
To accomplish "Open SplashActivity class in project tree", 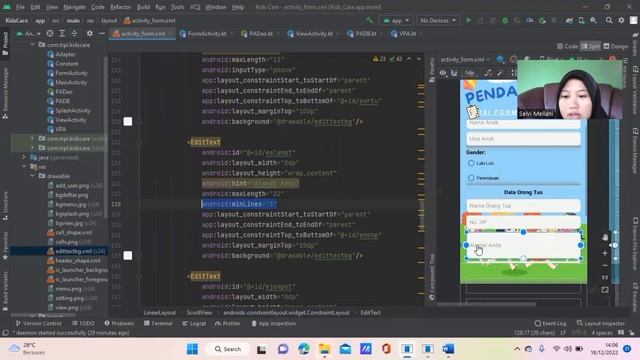I will [69, 110].
